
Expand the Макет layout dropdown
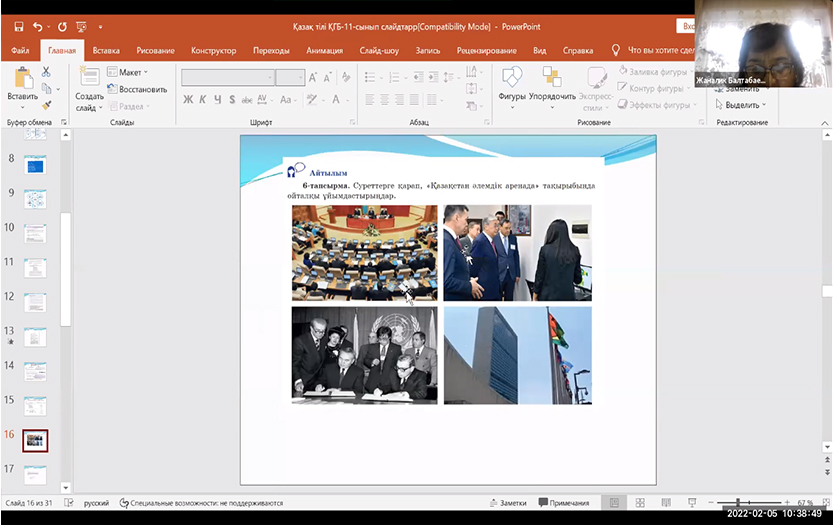tap(132, 72)
